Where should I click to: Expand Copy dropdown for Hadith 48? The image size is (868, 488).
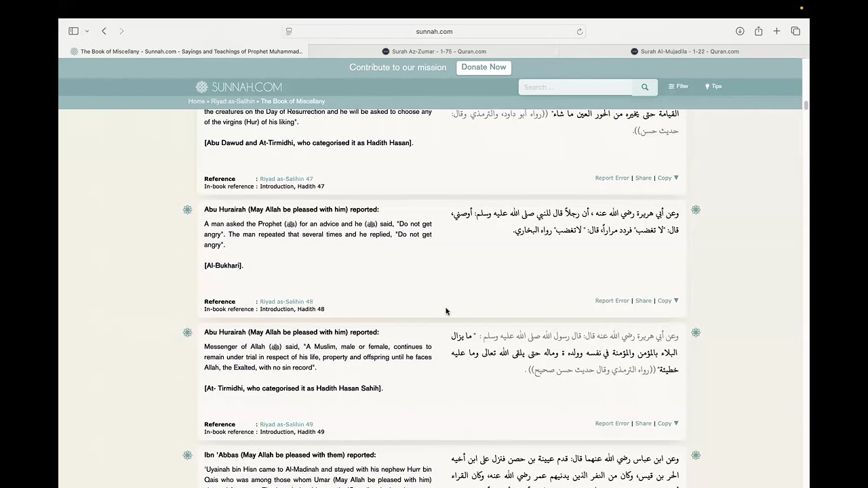tap(668, 301)
